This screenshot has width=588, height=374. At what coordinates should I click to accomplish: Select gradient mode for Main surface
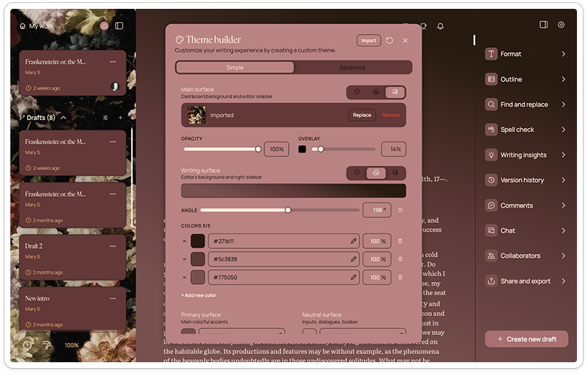coord(376,92)
